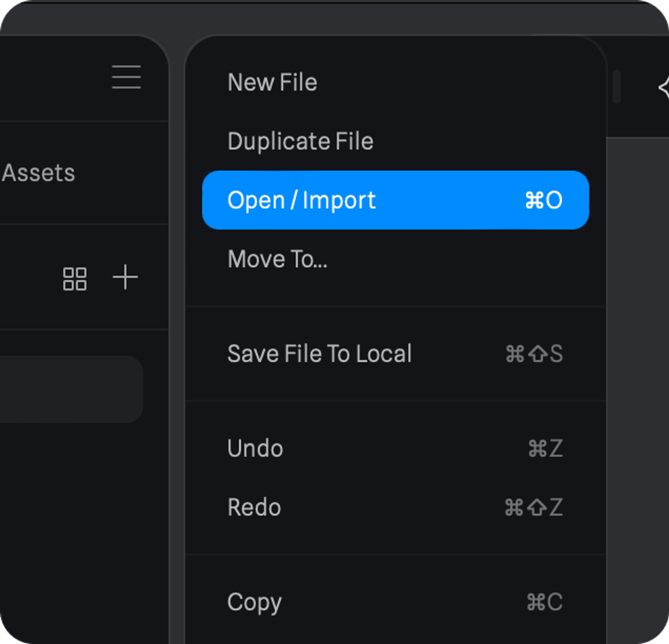Click the small vertical pill handle in toolbar
Image resolution: width=669 pixels, height=644 pixels.
tap(616, 86)
